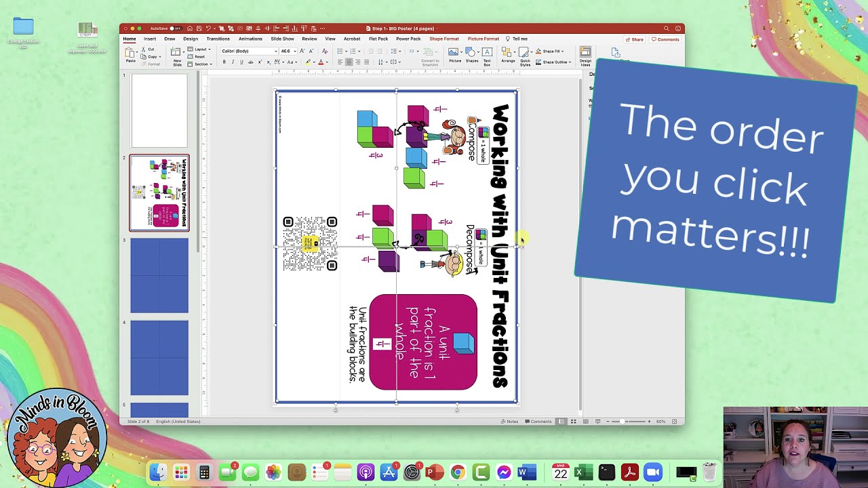Screen dimensions: 868x488
Task: Click Comments in the status bar
Action: [538, 422]
